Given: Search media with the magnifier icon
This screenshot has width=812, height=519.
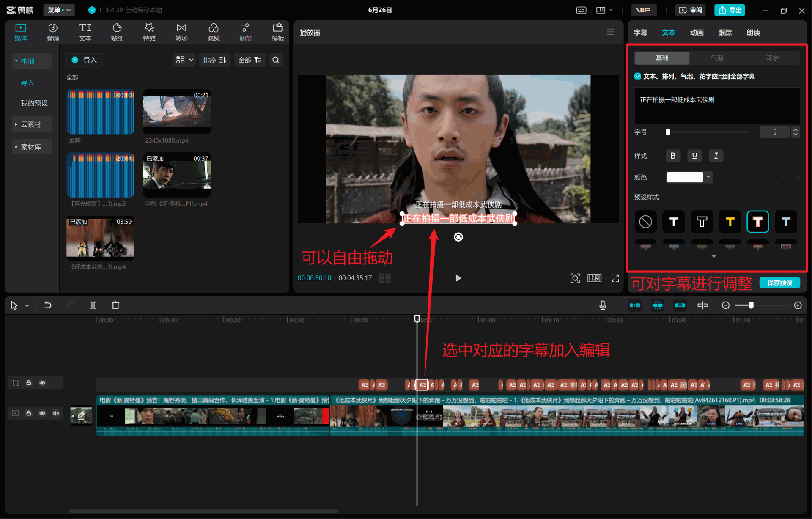Looking at the screenshot, I should pyautogui.click(x=276, y=60).
